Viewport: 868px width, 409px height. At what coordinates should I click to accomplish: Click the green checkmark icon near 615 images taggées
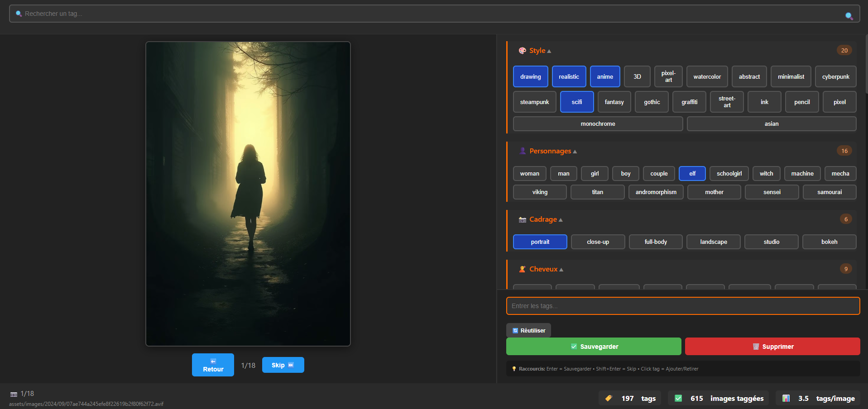click(678, 398)
